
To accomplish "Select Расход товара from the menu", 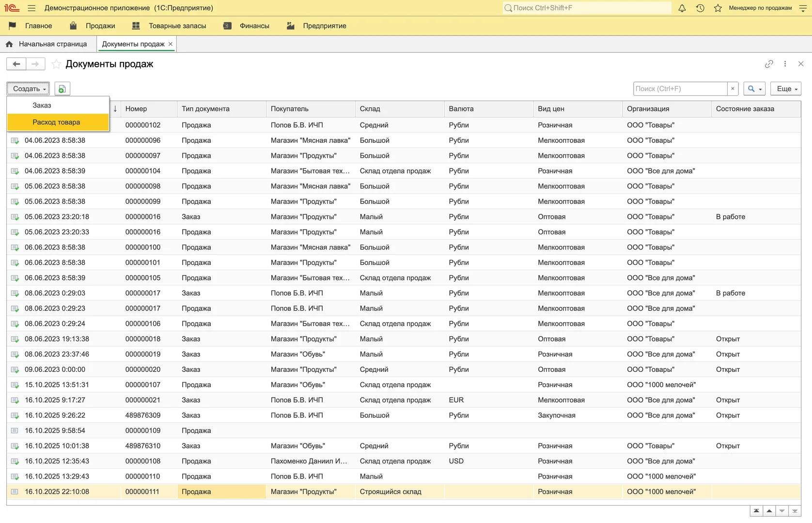I will [x=56, y=122].
